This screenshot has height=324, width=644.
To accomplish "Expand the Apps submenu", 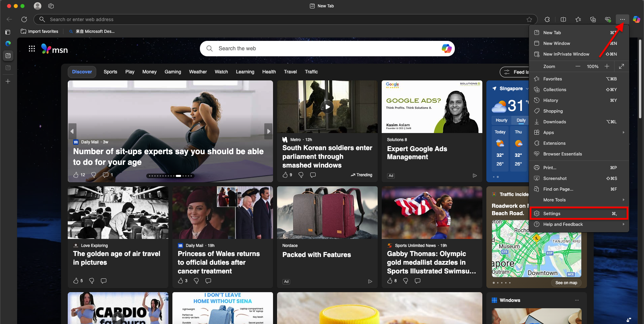I will [x=579, y=132].
